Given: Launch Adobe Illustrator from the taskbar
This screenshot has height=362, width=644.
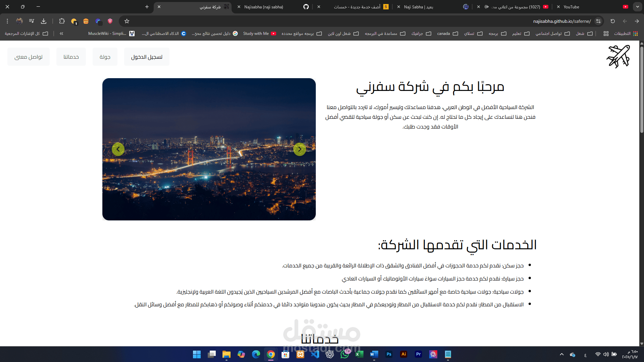Looking at the screenshot, I should 403,355.
